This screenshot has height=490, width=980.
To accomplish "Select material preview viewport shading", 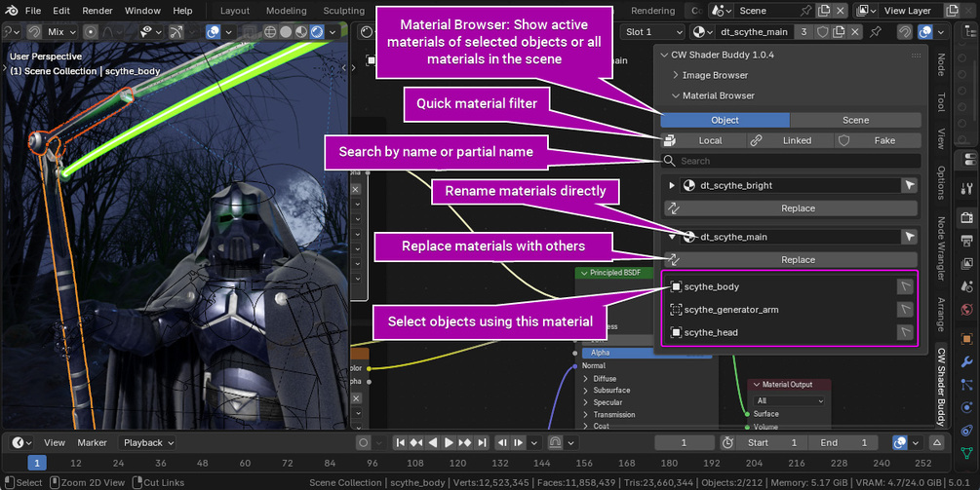I will click(x=301, y=32).
